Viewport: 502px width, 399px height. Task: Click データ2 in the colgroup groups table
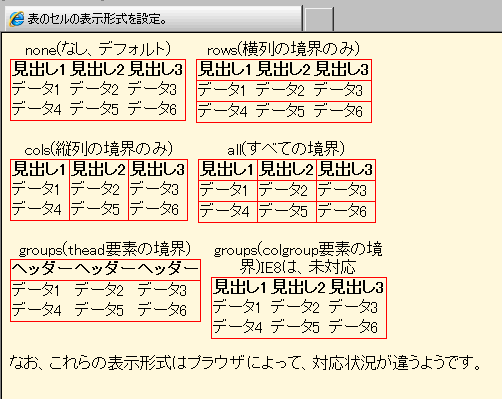tap(295, 307)
